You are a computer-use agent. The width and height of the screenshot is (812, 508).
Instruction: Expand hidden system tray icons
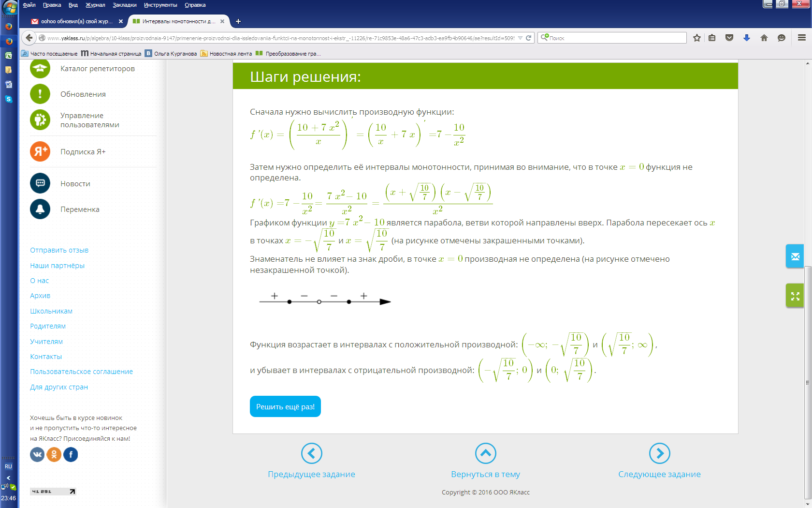click(8, 478)
